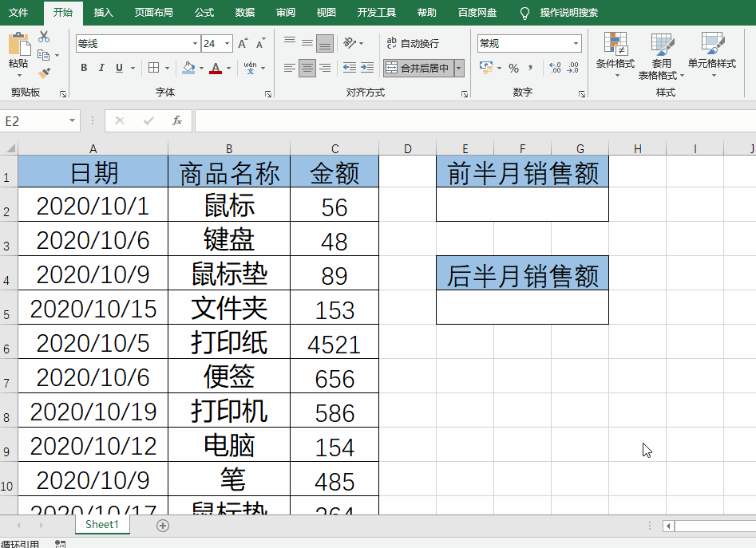Click the Cut scissors icon

[x=44, y=37]
